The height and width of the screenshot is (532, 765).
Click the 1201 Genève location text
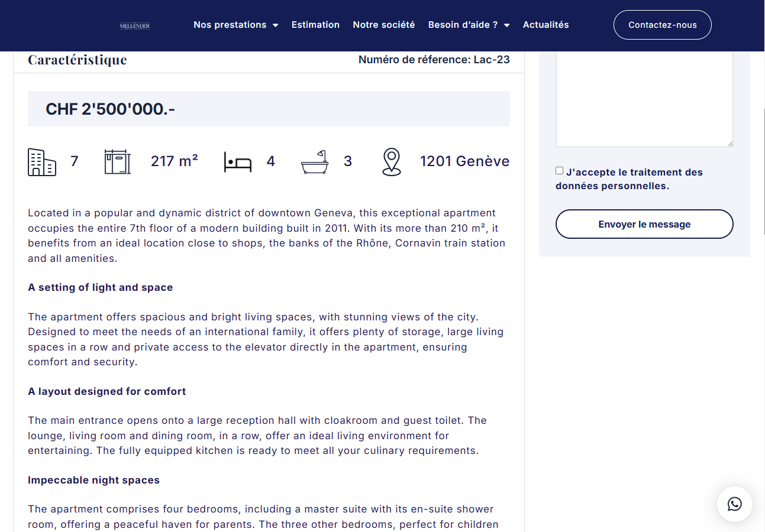[x=464, y=161]
